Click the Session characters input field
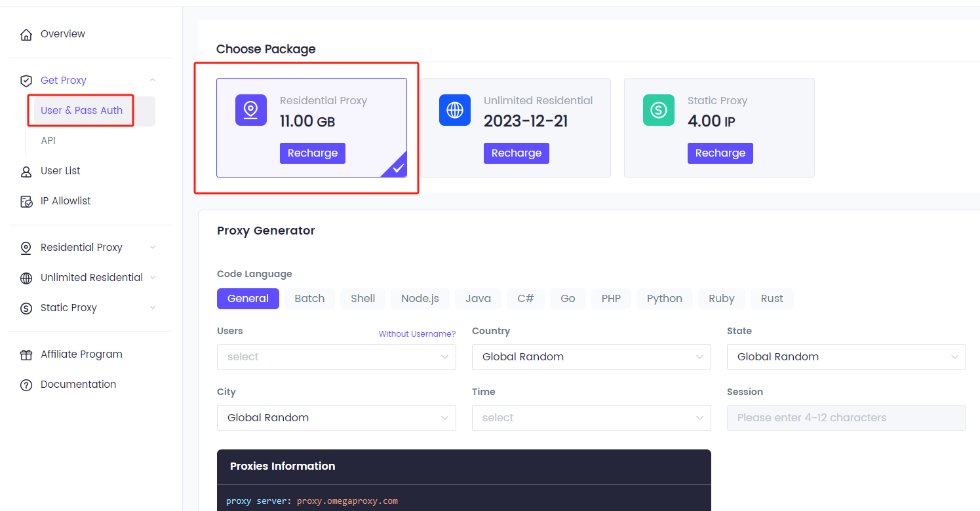Image resolution: width=980 pixels, height=511 pixels. [x=846, y=418]
